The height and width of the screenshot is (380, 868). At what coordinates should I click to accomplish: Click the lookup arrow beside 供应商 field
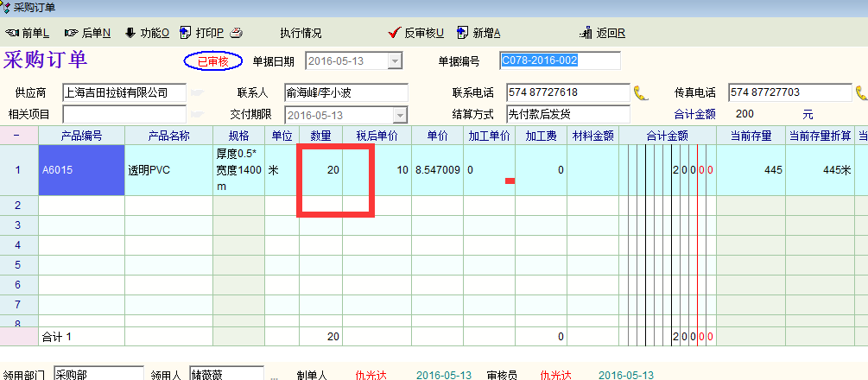point(198,92)
